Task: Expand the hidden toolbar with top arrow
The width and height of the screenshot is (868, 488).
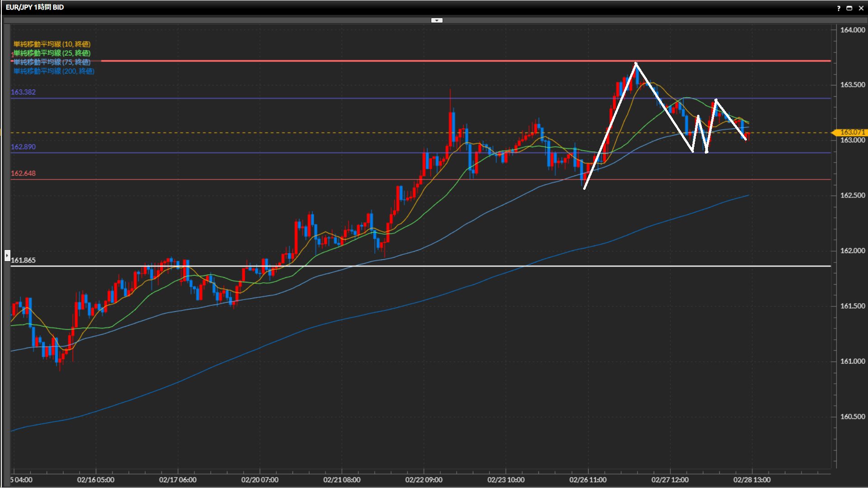Action: coord(437,20)
